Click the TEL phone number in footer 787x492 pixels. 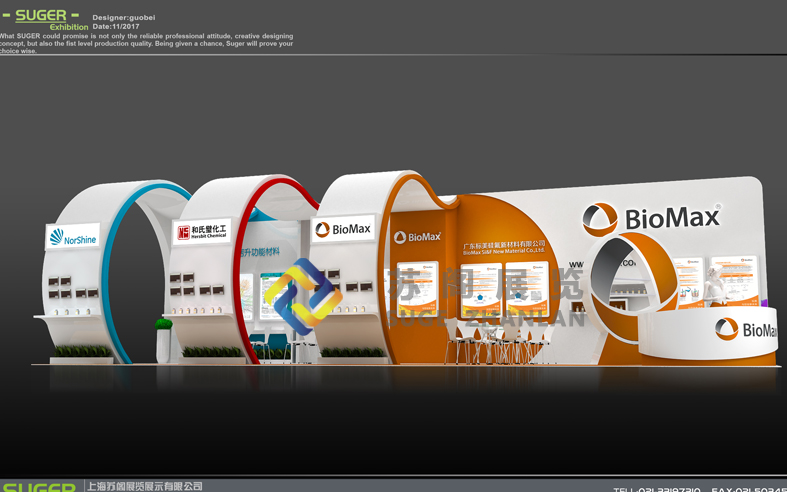click(x=656, y=489)
